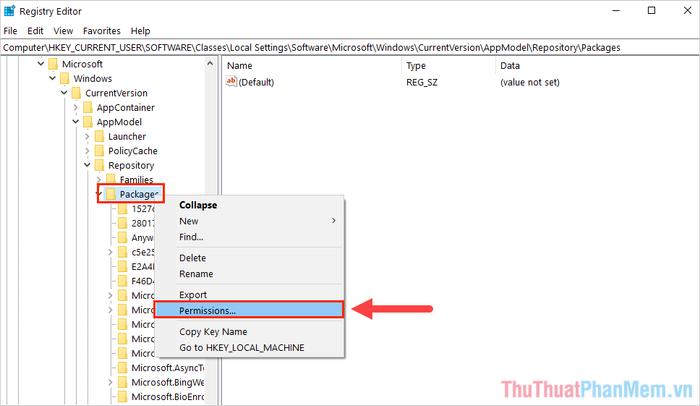Viewport: 700px width, 406px height.
Task: Expand the c5e25 key node
Action: [110, 252]
